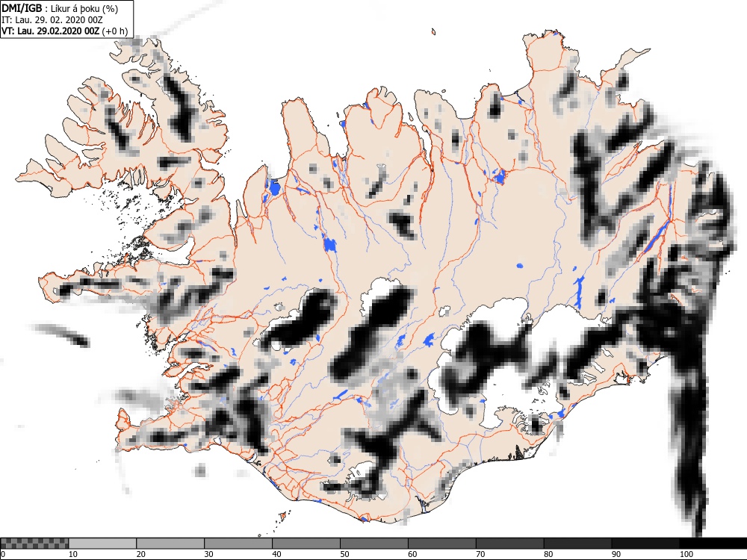This screenshot has width=747, height=560.
Task: Click the legend swatch between 70 and 80
Action: tap(509, 543)
